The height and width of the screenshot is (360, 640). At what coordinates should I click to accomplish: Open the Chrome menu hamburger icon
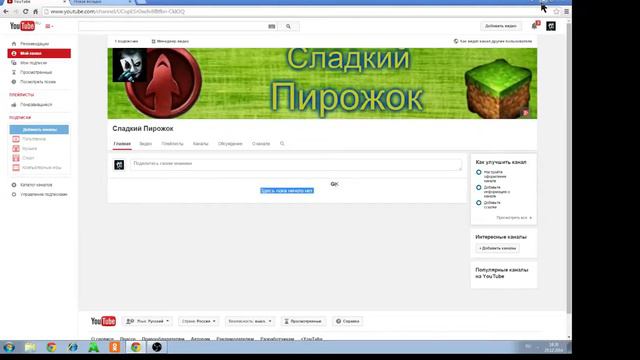(567, 11)
